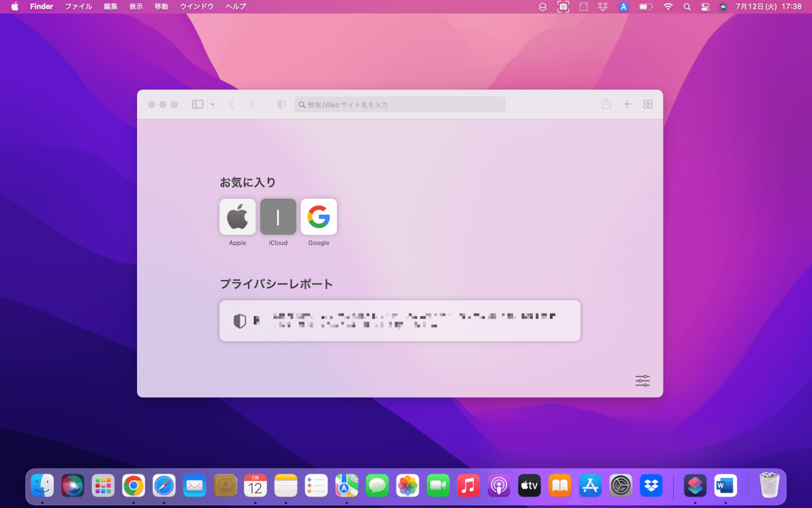
Task: Open Shortcuts from the Dock
Action: click(x=695, y=486)
